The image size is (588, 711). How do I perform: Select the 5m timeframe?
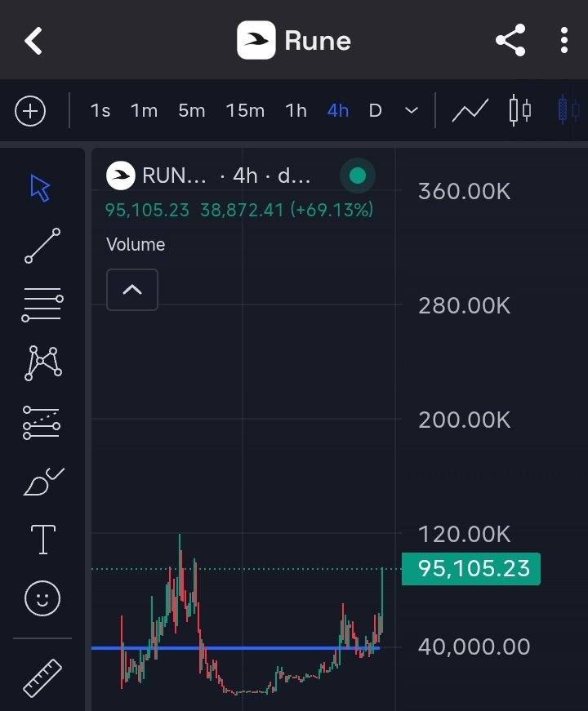(191, 111)
